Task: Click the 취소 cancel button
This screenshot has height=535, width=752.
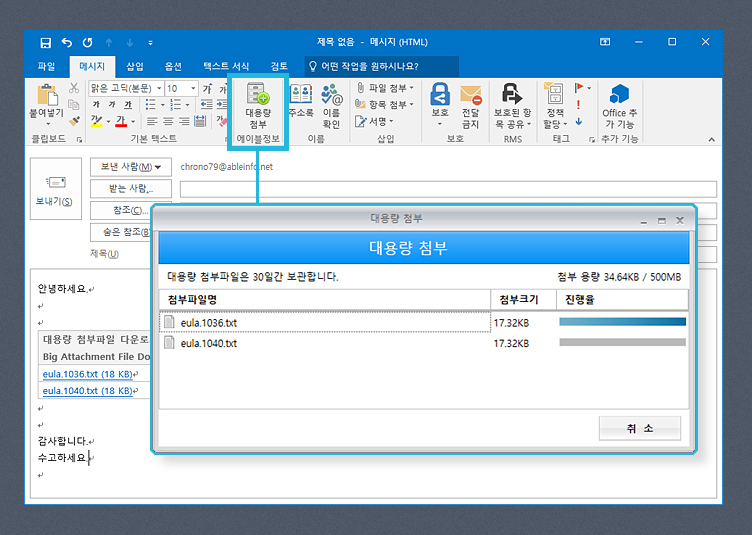Action: [x=640, y=428]
